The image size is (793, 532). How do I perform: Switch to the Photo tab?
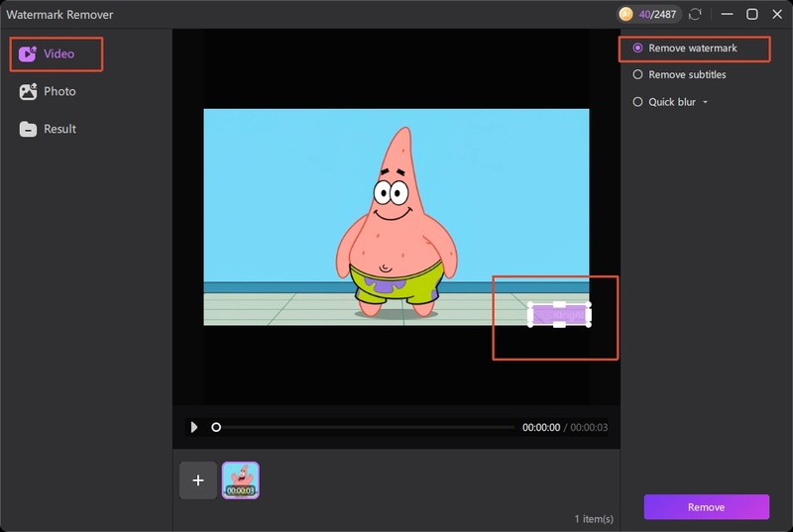point(48,91)
